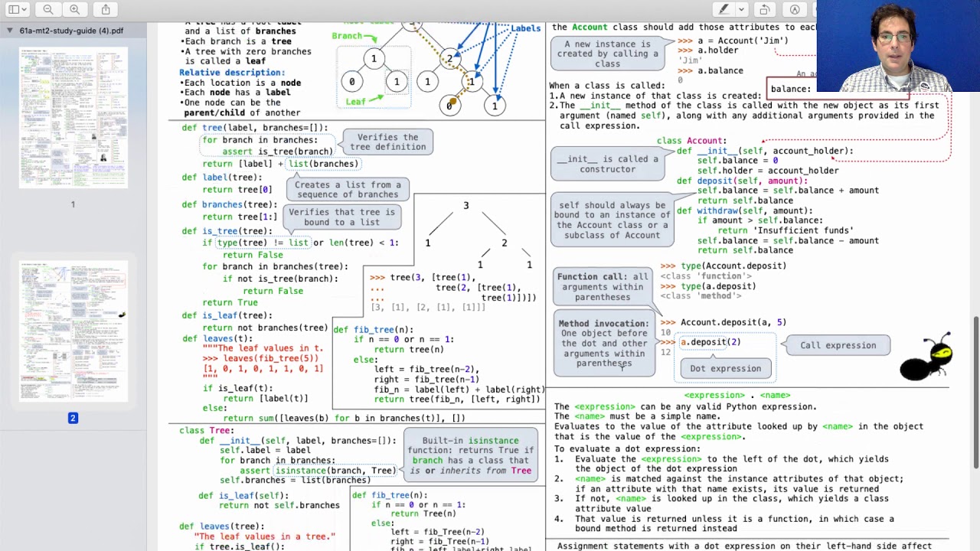Open the sidebar view options button

(x=17, y=9)
